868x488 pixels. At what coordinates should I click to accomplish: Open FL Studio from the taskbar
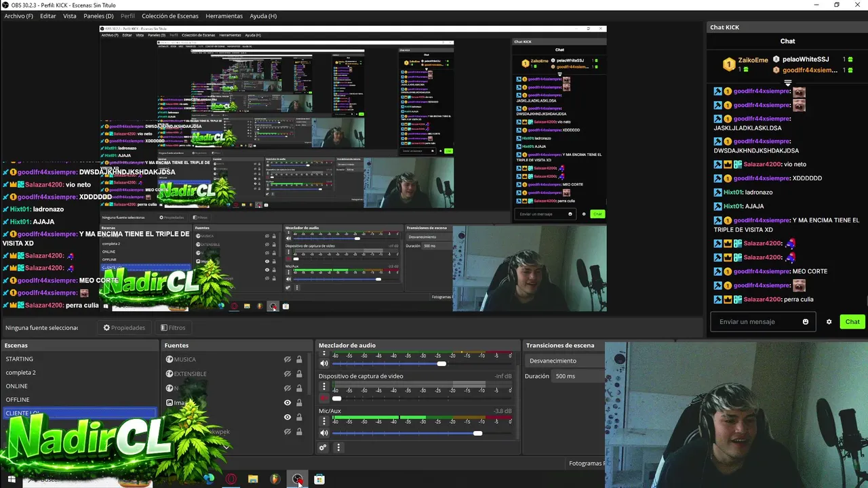click(275, 479)
